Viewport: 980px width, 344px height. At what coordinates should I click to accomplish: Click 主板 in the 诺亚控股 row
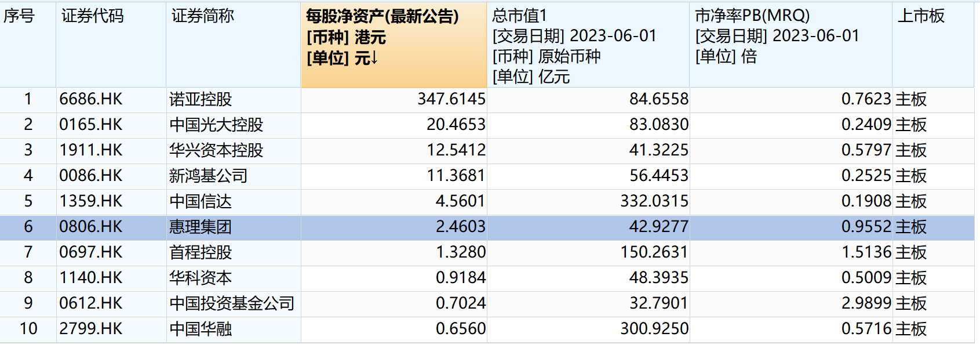[911, 99]
